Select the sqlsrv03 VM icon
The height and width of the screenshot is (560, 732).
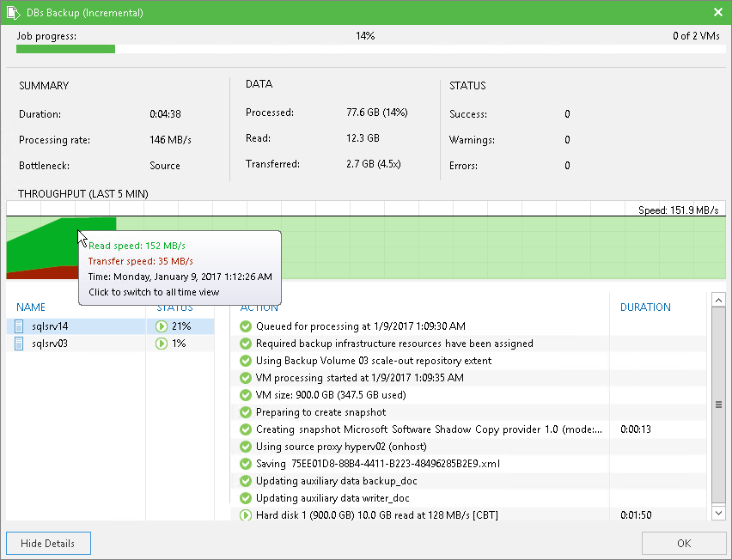pos(19,344)
